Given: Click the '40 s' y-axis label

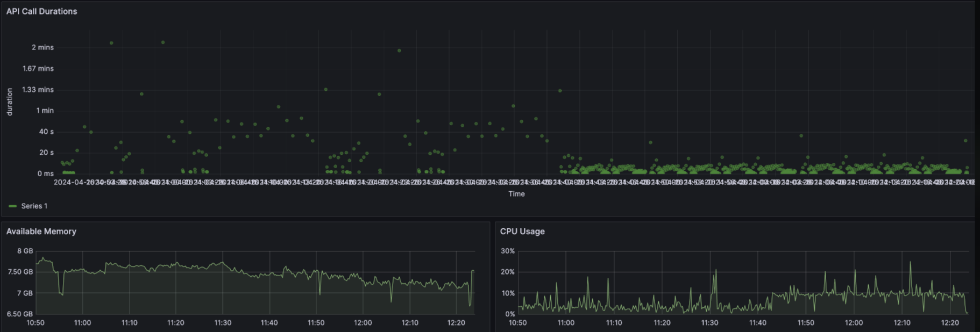Looking at the screenshot, I should point(46,132).
